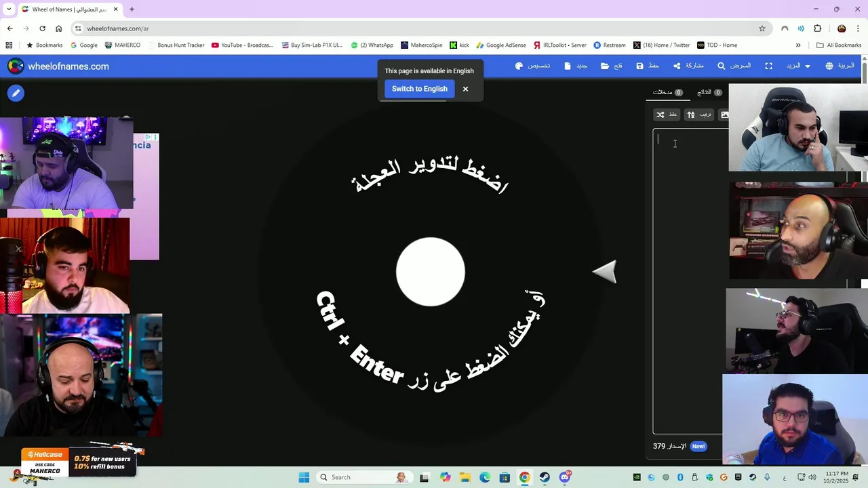Open Steam from the taskbar
This screenshot has width=868, height=488.
coord(545,477)
